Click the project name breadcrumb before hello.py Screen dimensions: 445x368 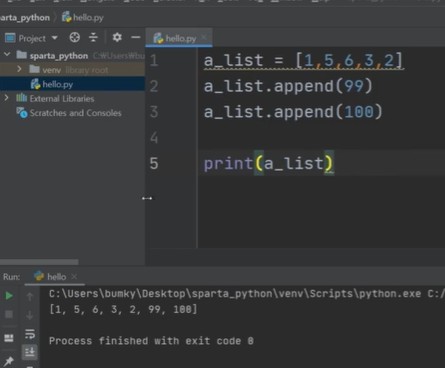25,17
